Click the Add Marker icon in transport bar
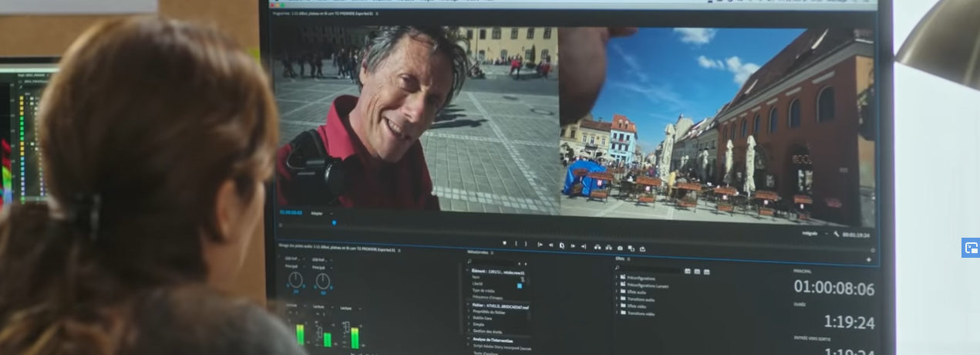 tap(504, 244)
